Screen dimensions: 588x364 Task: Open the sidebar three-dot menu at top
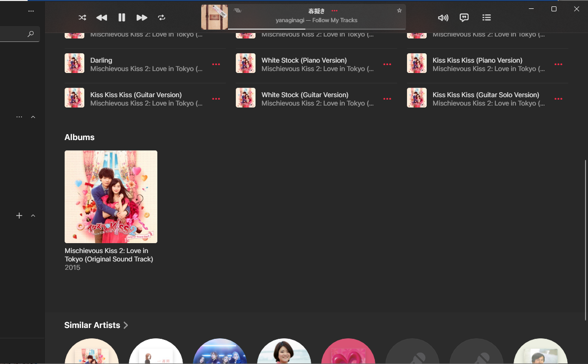pos(31,11)
